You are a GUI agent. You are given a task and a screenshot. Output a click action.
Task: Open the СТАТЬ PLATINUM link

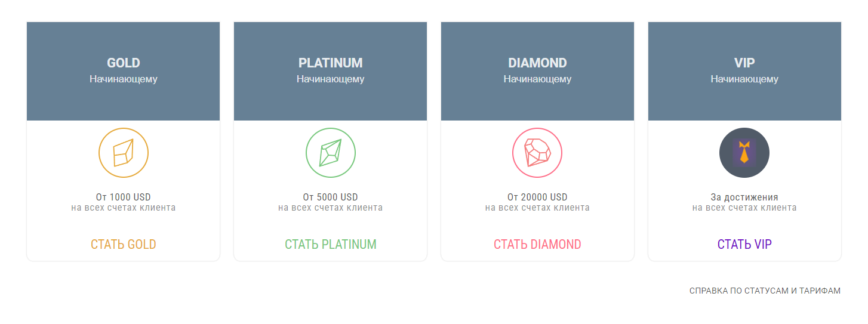tap(331, 245)
